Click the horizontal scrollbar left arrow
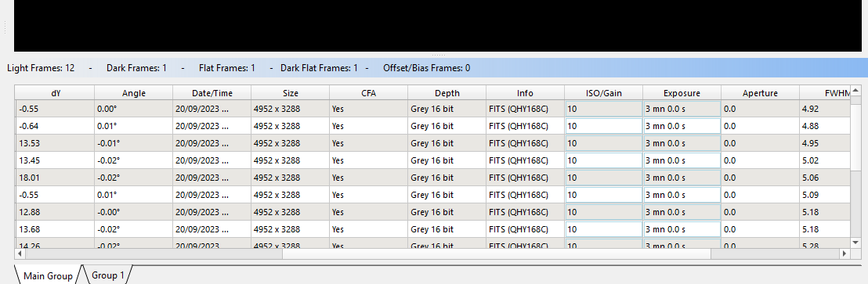Screen dimensions: 868x284 (20, 253)
